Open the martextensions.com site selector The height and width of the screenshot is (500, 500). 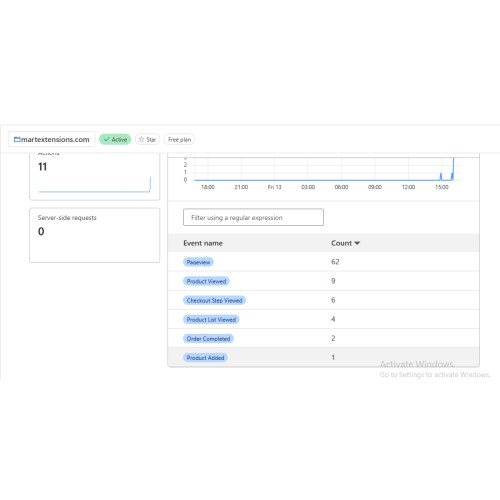click(x=52, y=139)
